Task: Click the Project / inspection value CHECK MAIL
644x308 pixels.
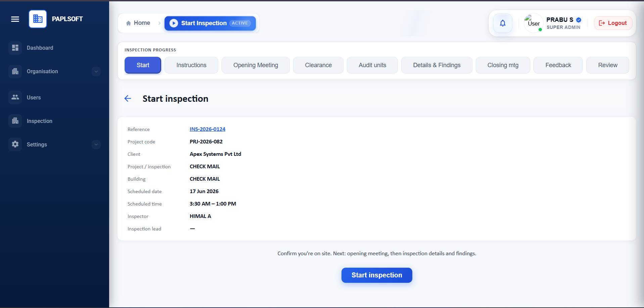Action: [x=205, y=167]
